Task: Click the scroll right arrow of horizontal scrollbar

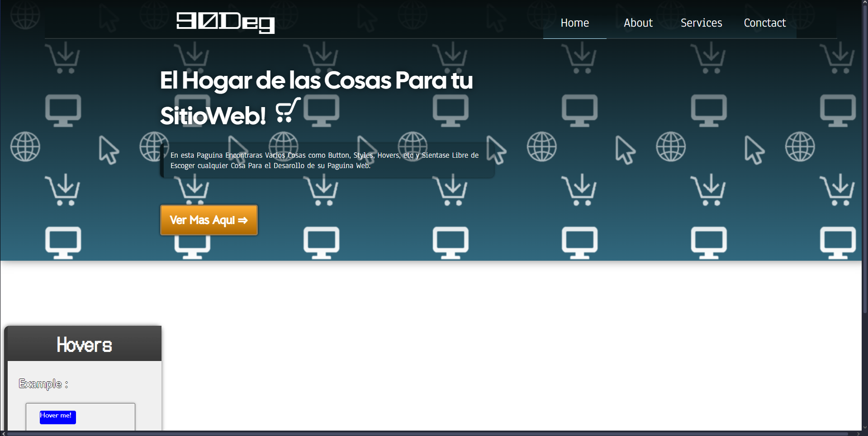Action: (x=858, y=433)
